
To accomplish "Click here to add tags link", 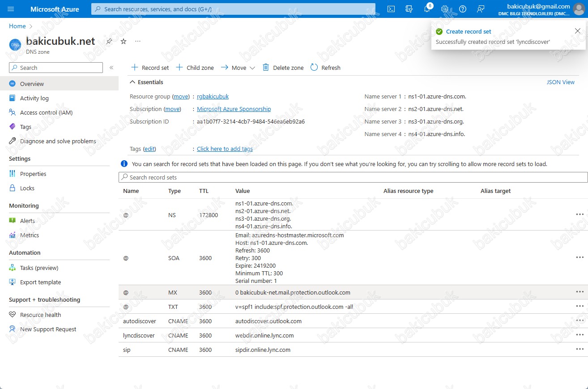I will (225, 149).
